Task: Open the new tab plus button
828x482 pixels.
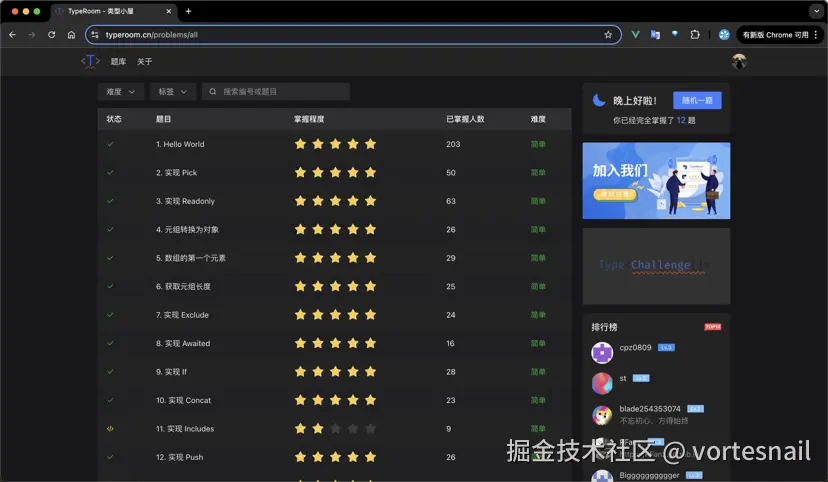Action: click(188, 11)
